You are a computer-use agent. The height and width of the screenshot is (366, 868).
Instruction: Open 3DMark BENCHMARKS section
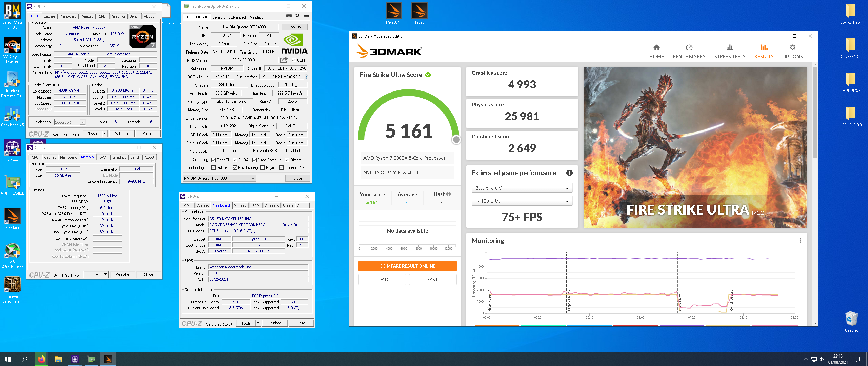point(689,52)
